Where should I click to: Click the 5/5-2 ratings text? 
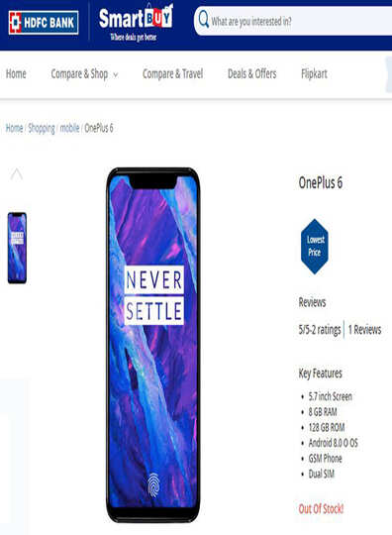(x=320, y=330)
